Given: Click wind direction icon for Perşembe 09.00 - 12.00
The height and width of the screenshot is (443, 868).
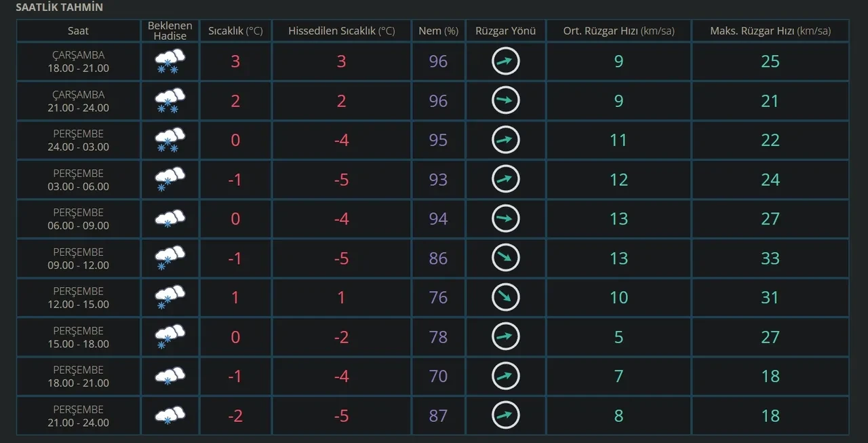Looking at the screenshot, I should 505,258.
